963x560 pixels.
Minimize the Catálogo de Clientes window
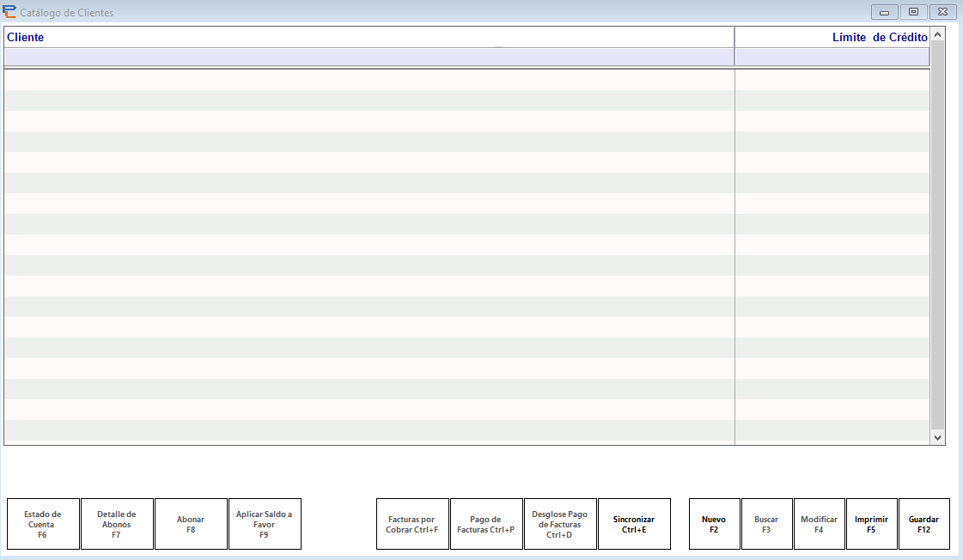pos(884,12)
